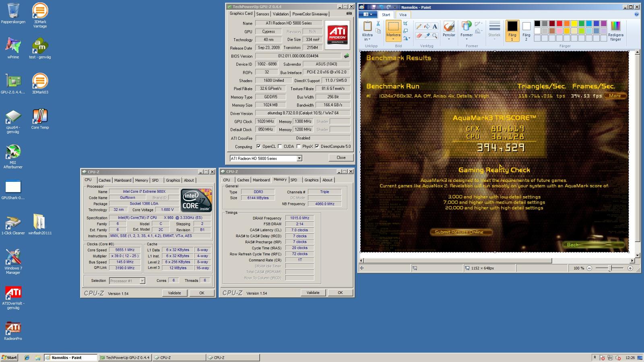Screen dimensions: 644x362
Task: Click the Redo arrow in Paint title bar
Action: 388,7
